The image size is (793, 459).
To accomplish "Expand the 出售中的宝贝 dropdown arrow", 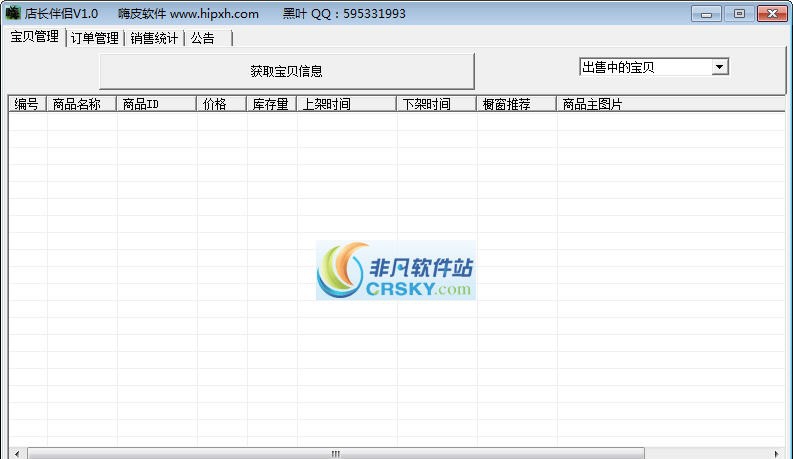I will pyautogui.click(x=719, y=67).
